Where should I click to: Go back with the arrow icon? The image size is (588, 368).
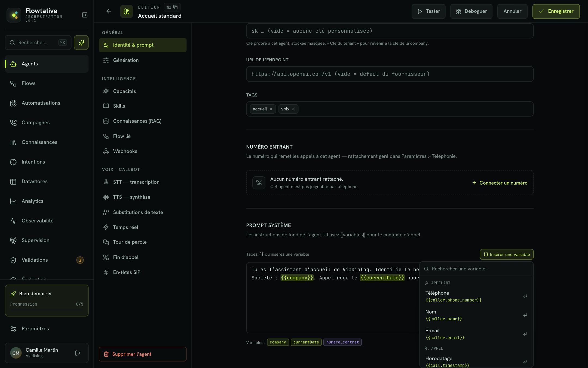(109, 11)
